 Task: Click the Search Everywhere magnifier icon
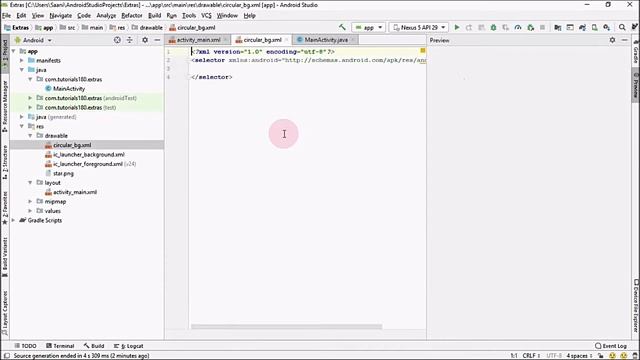pyautogui.click(x=622, y=27)
